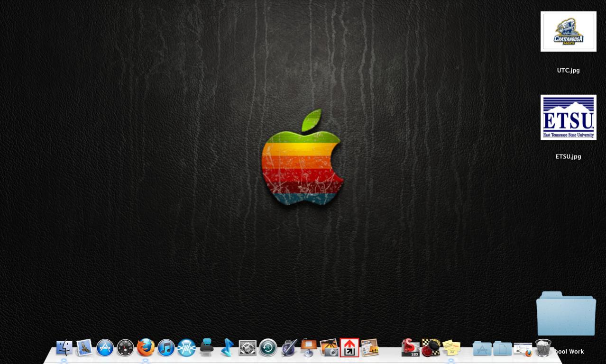The image size is (606, 364).
Task: Open the blue zigzag-shaped Dock app
Action: [227, 348]
